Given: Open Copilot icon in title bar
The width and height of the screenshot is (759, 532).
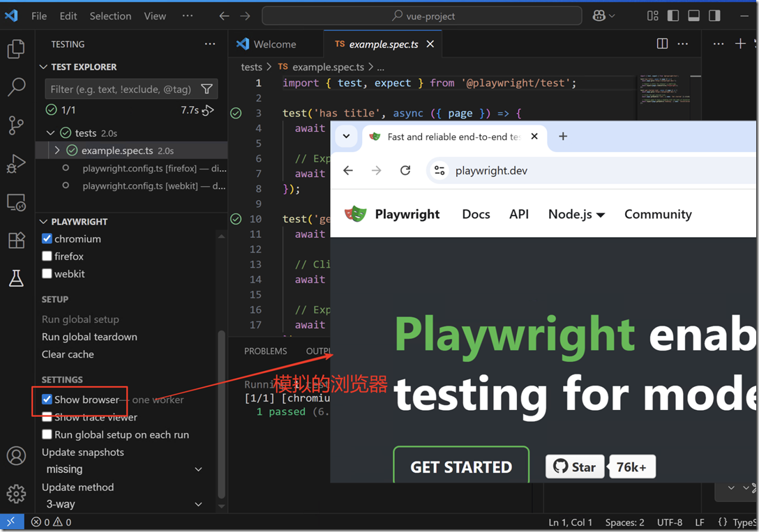Looking at the screenshot, I should tap(599, 16).
